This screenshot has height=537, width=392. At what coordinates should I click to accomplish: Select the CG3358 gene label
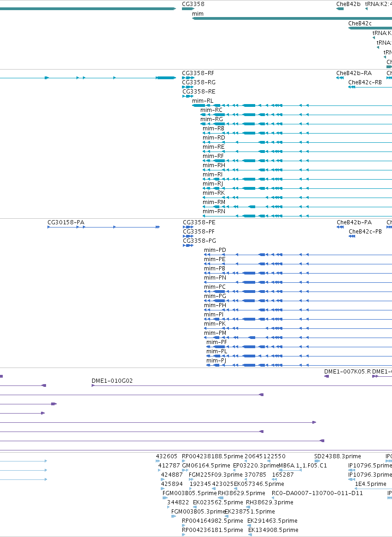pyautogui.click(x=193, y=4)
